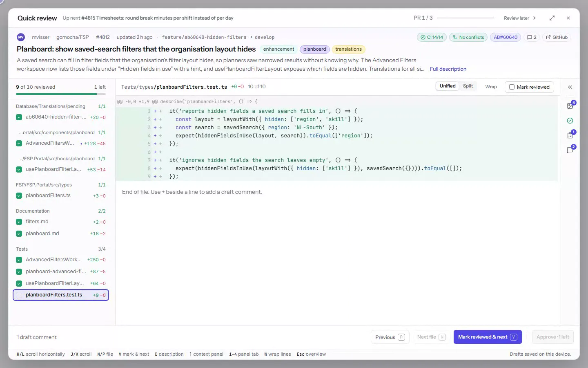Click the Previous file button
The width and height of the screenshot is (588, 368).
tap(390, 337)
